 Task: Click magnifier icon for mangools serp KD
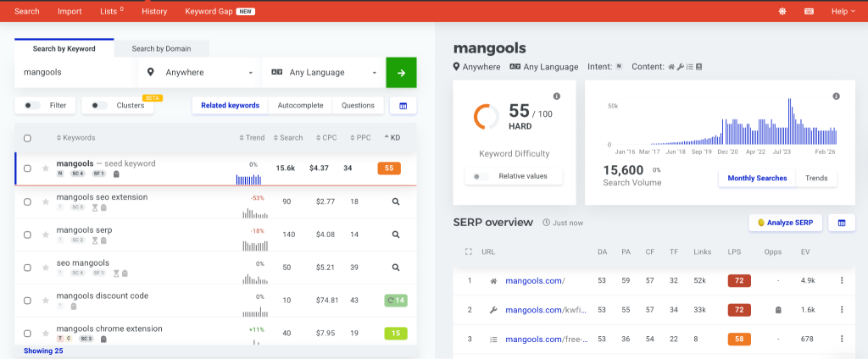[395, 236]
